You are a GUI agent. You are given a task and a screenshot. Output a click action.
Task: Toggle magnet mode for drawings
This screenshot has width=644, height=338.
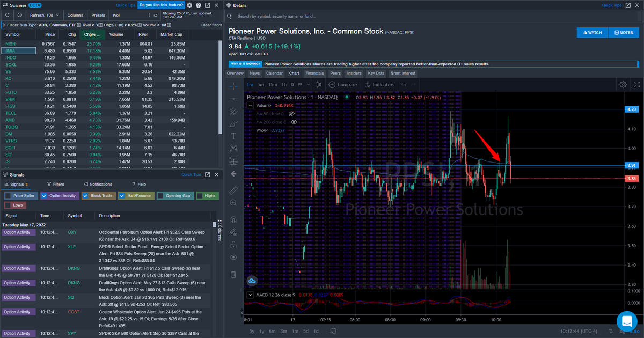pos(233,219)
